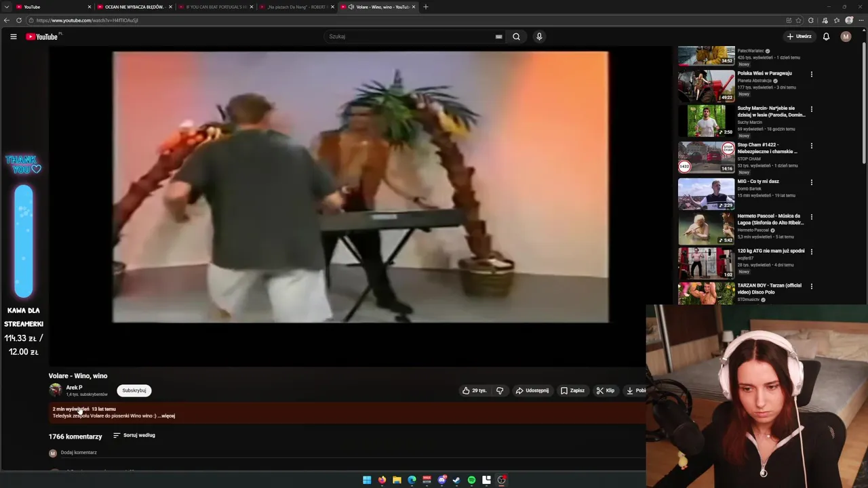Create a clip with the Klip button
The image size is (868, 488).
606,390
